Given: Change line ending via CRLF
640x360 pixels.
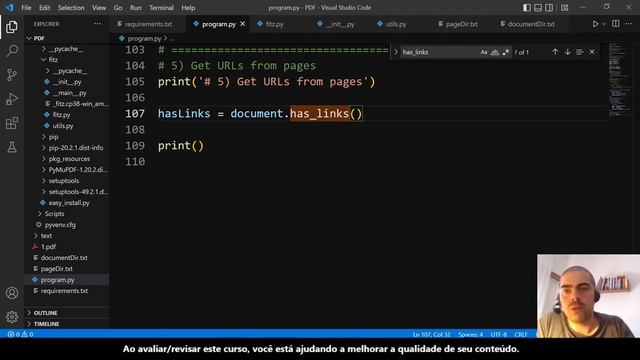Looking at the screenshot, I should pyautogui.click(x=521, y=334).
